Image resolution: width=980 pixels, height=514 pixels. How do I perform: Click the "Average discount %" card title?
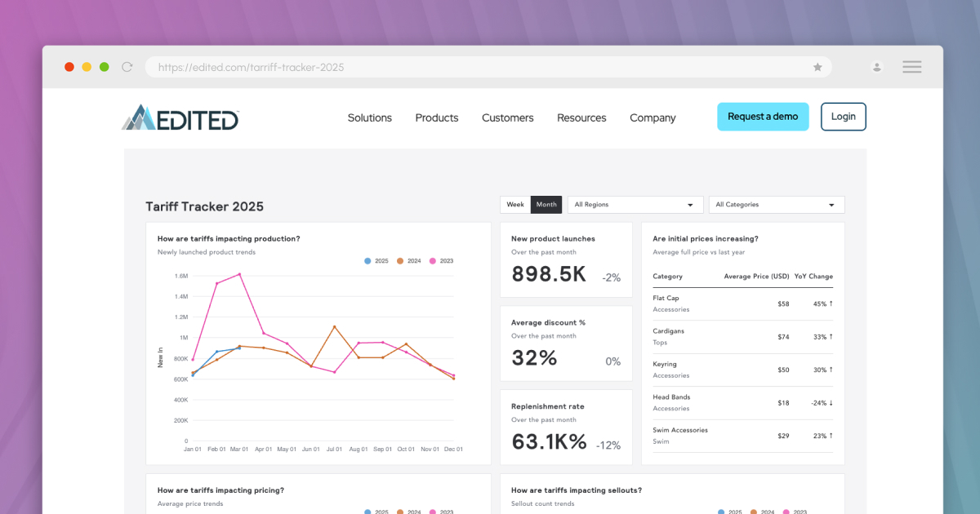pos(548,322)
